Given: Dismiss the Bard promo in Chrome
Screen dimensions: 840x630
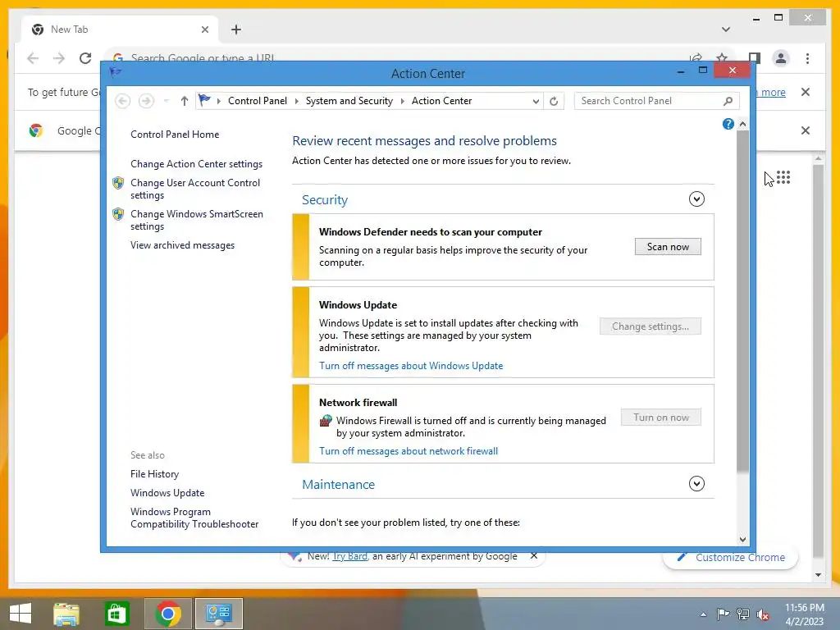Looking at the screenshot, I should pos(533,555).
